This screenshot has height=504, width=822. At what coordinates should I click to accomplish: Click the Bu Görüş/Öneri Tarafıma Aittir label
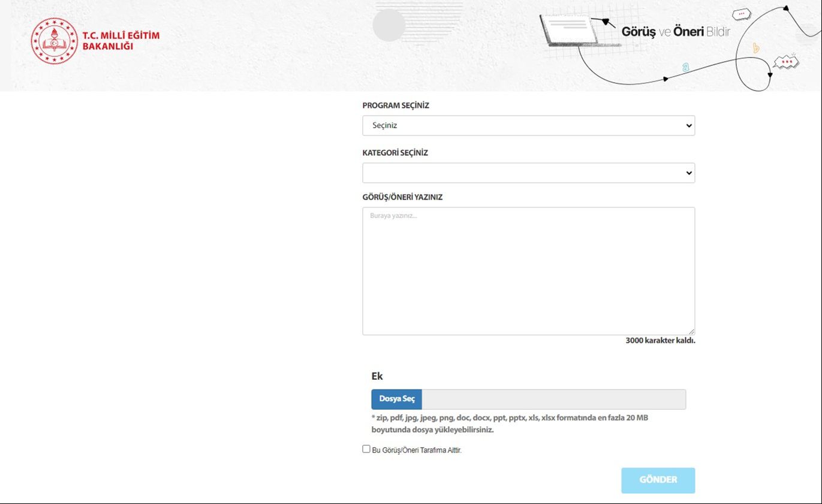(417, 450)
